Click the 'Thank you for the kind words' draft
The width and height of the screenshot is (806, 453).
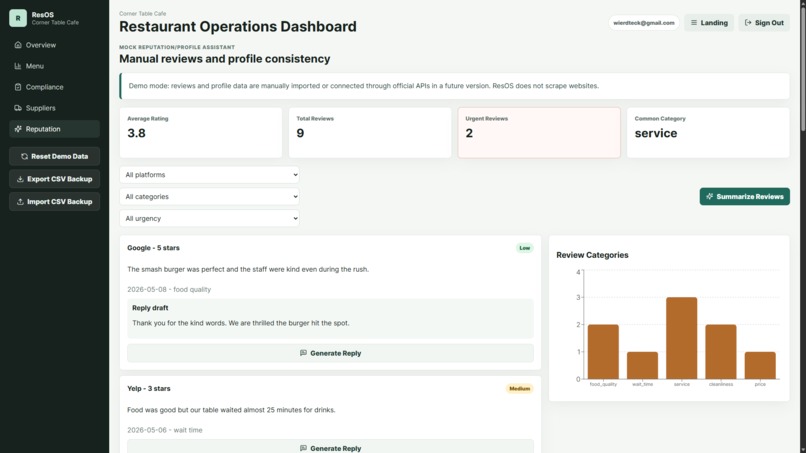tap(241, 323)
